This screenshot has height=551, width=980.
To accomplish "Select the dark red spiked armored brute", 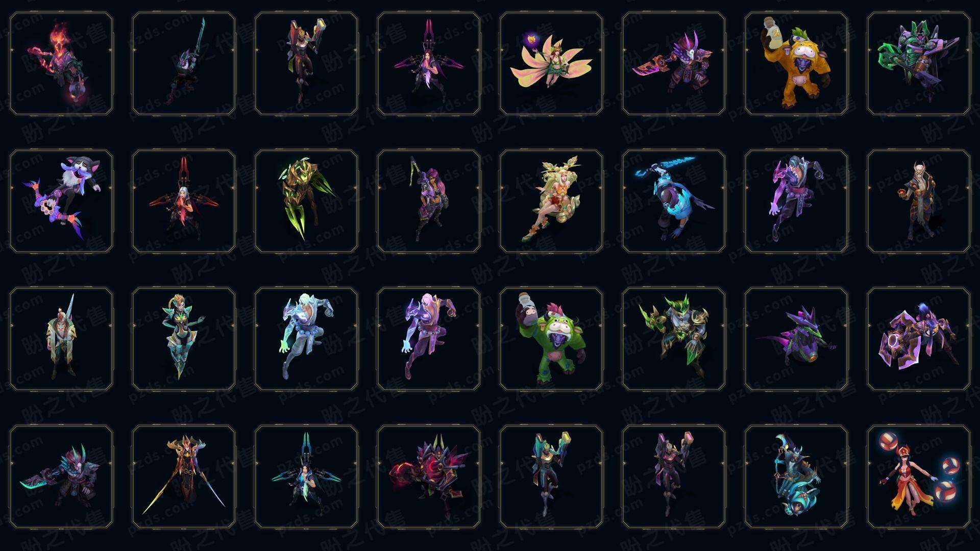I will point(429,477).
